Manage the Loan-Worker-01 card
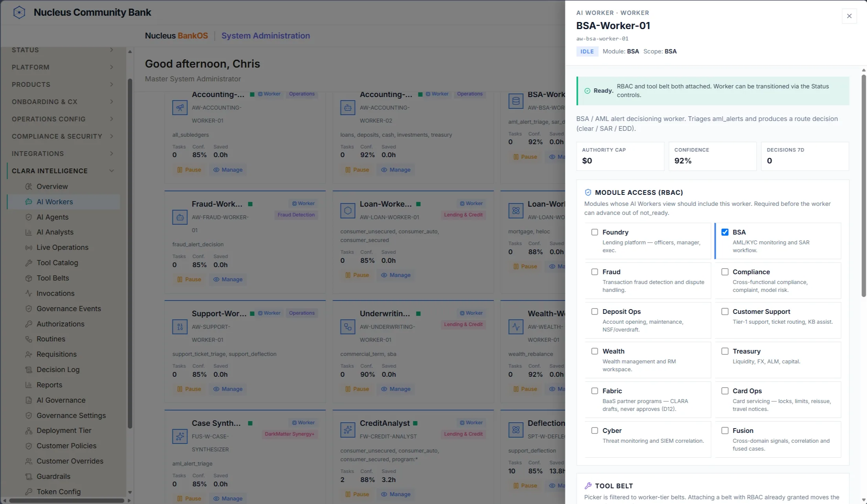The image size is (867, 504). pos(396,275)
